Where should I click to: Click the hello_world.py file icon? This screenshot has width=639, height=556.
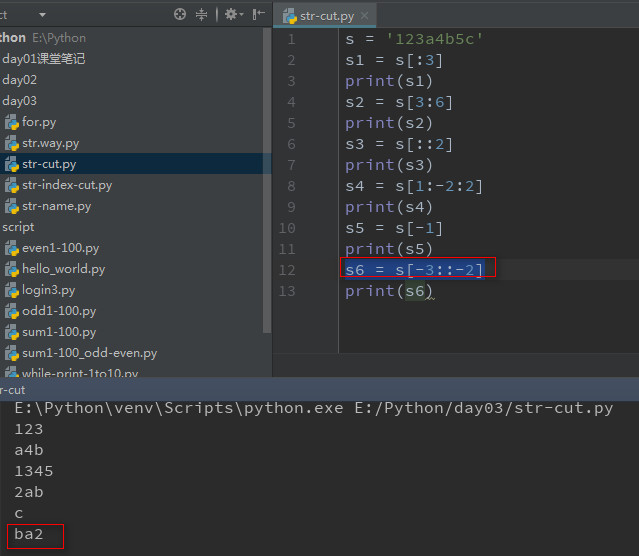coord(12,269)
